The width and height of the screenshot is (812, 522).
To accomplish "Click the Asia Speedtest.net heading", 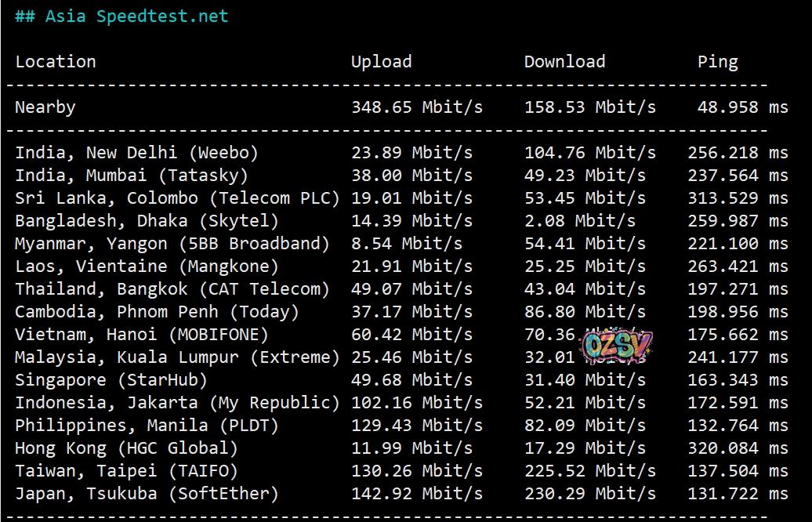I will 121,16.
